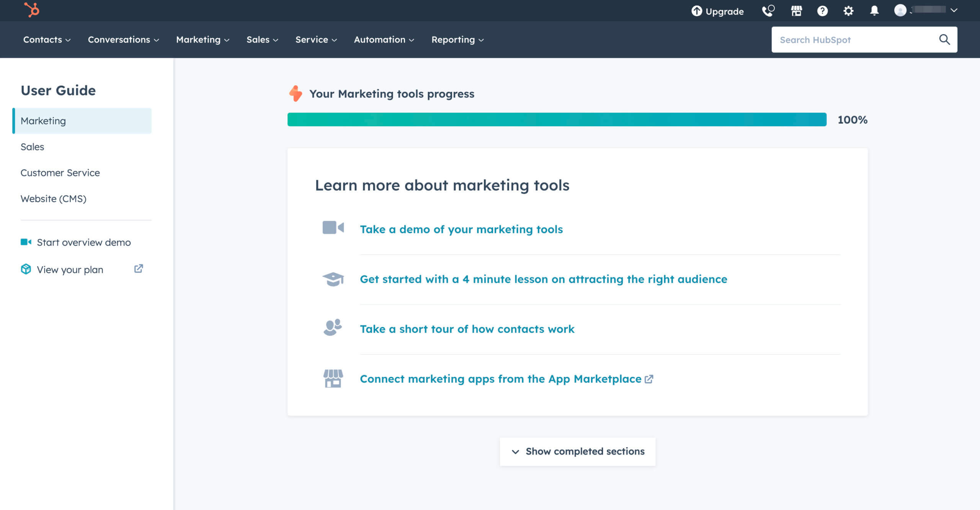Select the Customer Service section
The image size is (980, 510).
[x=60, y=173]
